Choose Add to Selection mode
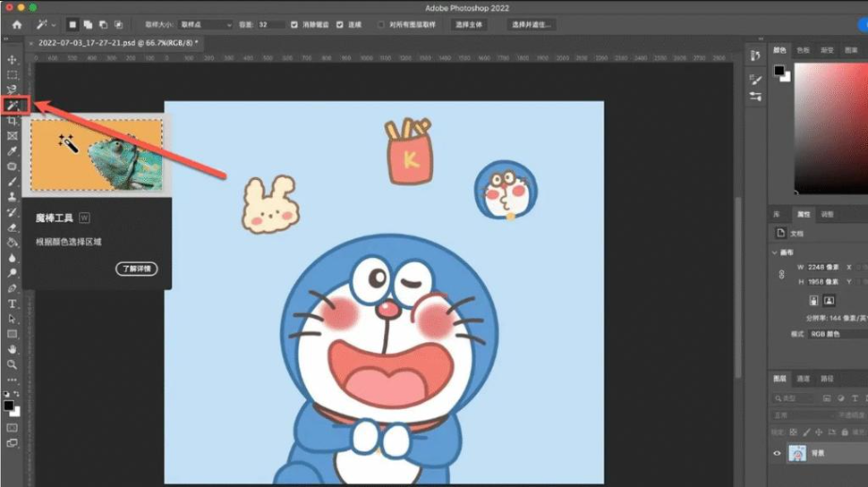 [x=88, y=24]
